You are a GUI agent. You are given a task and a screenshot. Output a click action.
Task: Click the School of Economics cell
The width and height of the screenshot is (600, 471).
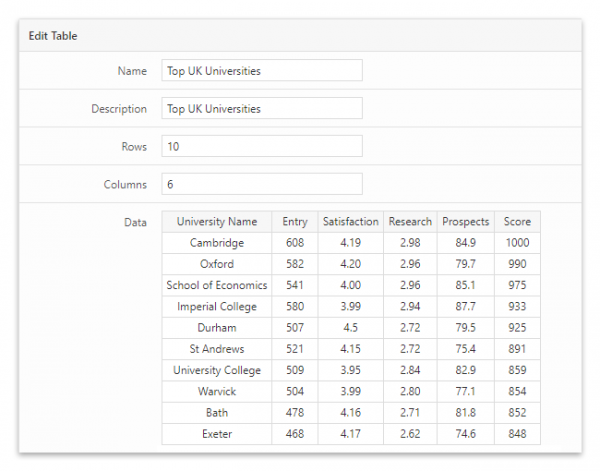point(217,285)
